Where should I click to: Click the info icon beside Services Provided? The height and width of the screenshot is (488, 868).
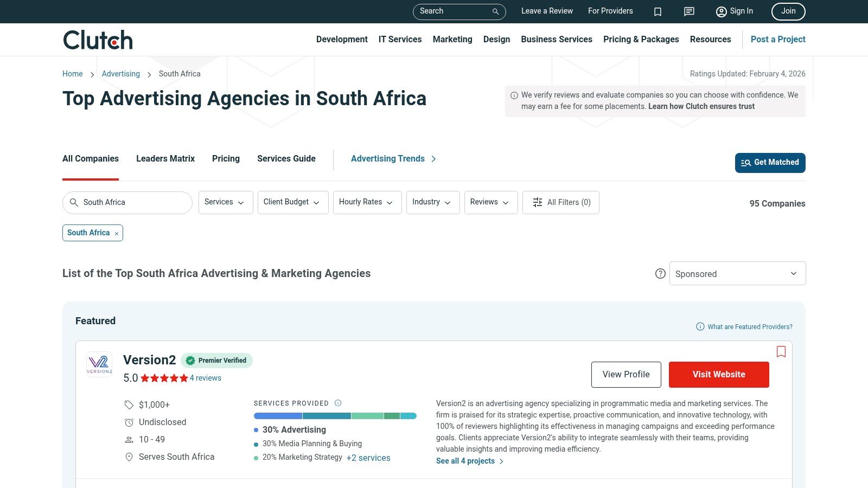click(337, 403)
